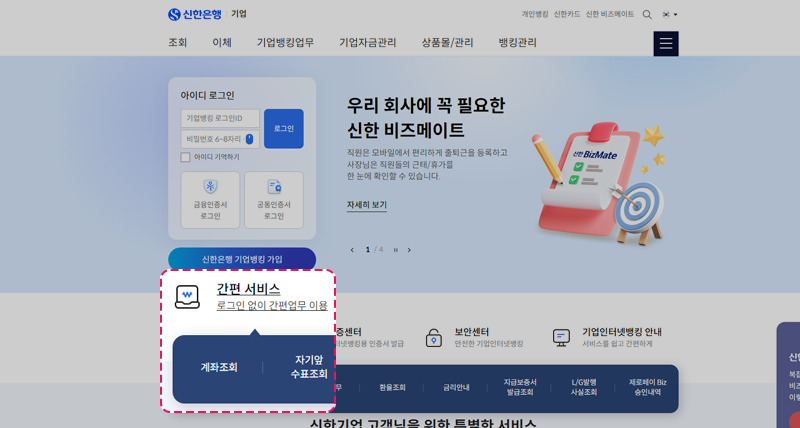Screen dimensions: 800x428
Task: Click 신한은행 기업뱅킹 가입 button
Action: pos(242,259)
